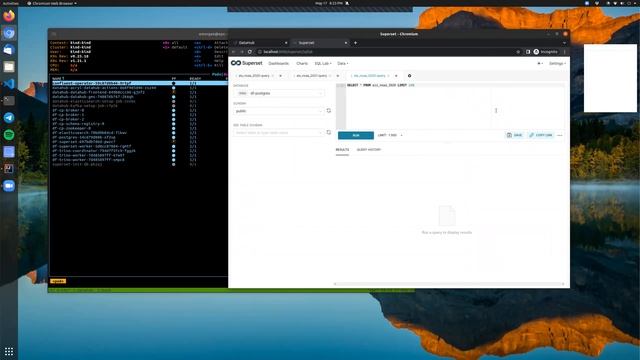The image size is (640, 360).
Task: Open the Dashboards menu item
Action: pos(278,64)
